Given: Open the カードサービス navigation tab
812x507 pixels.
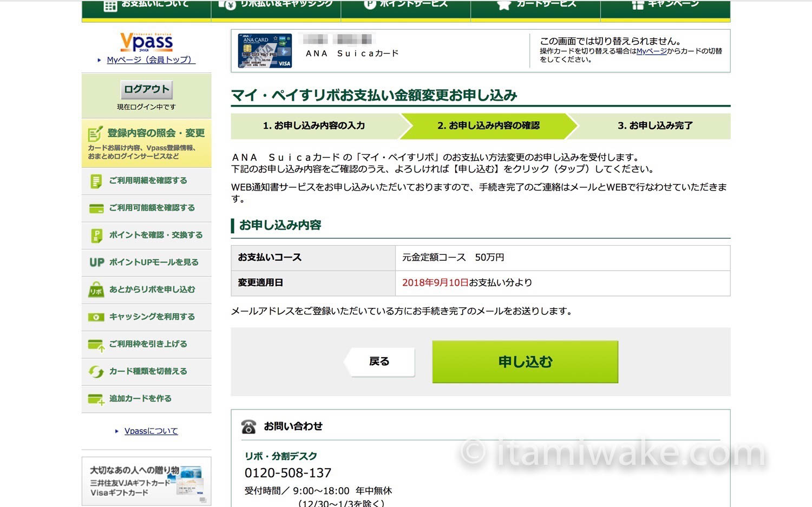Looking at the screenshot, I should coord(536,10).
